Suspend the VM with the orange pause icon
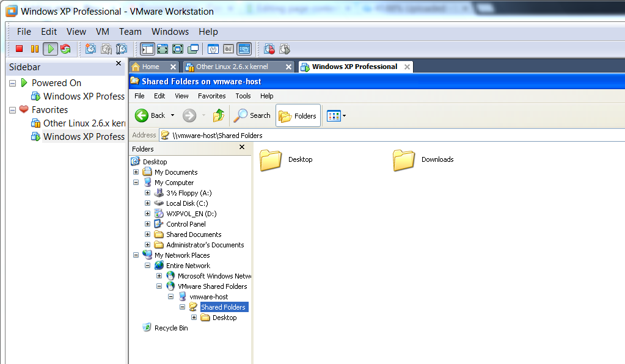Screen dimensions: 625x364 (x=35, y=49)
